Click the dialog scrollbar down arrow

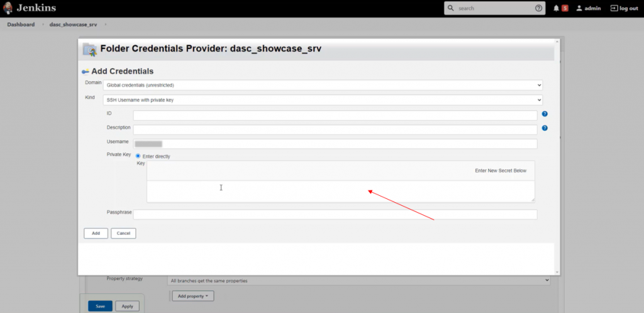coord(557,272)
